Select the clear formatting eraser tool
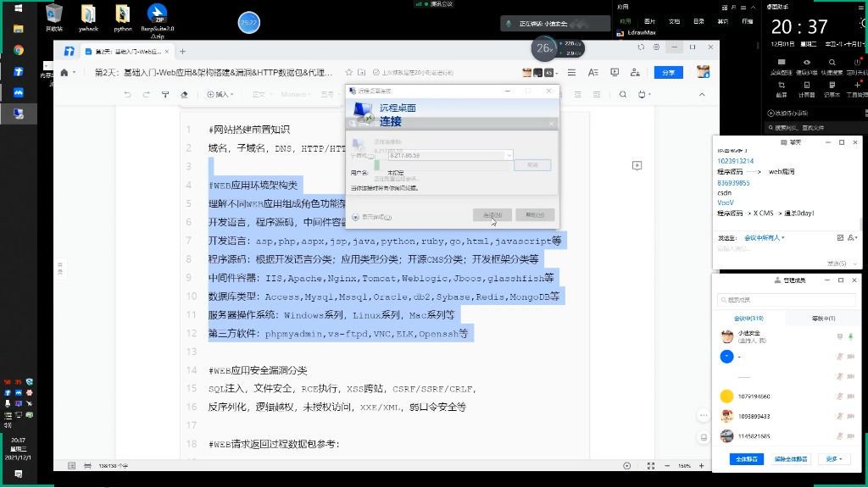Image resolution: width=868 pixels, height=488 pixels. click(184, 95)
